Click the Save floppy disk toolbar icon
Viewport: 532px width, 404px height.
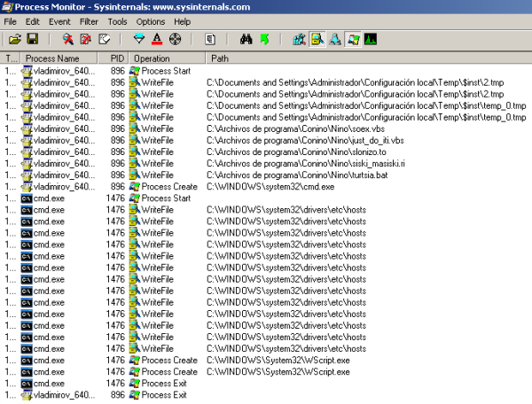[33, 39]
